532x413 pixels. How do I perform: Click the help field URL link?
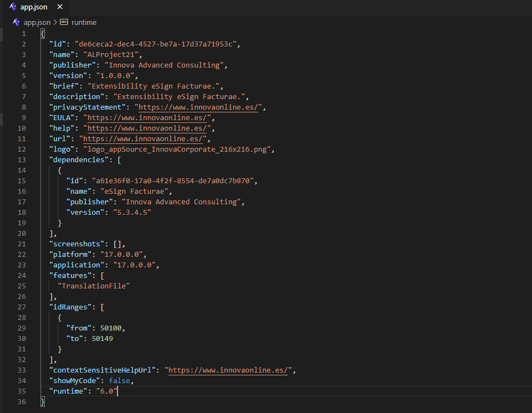[x=146, y=128]
